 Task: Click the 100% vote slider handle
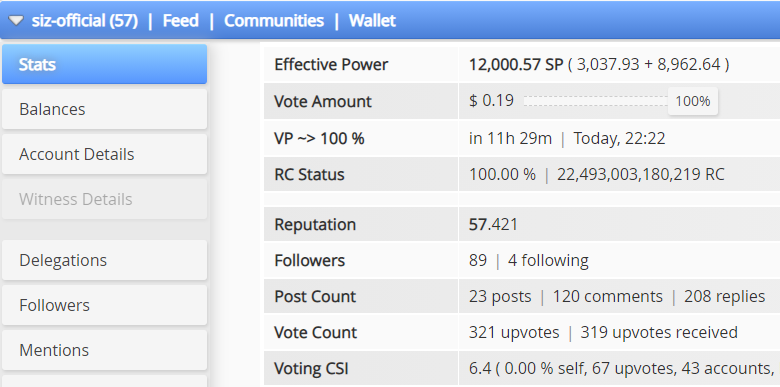coord(693,101)
